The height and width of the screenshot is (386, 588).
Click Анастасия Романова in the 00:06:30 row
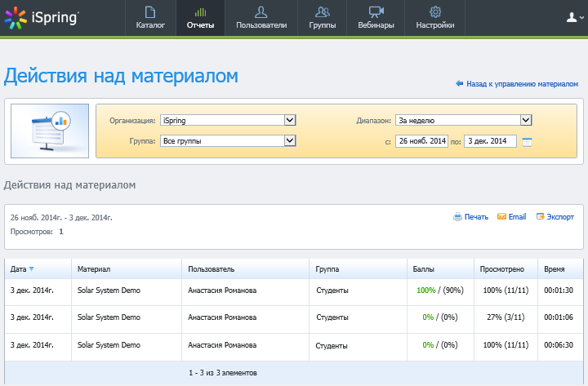[222, 345]
